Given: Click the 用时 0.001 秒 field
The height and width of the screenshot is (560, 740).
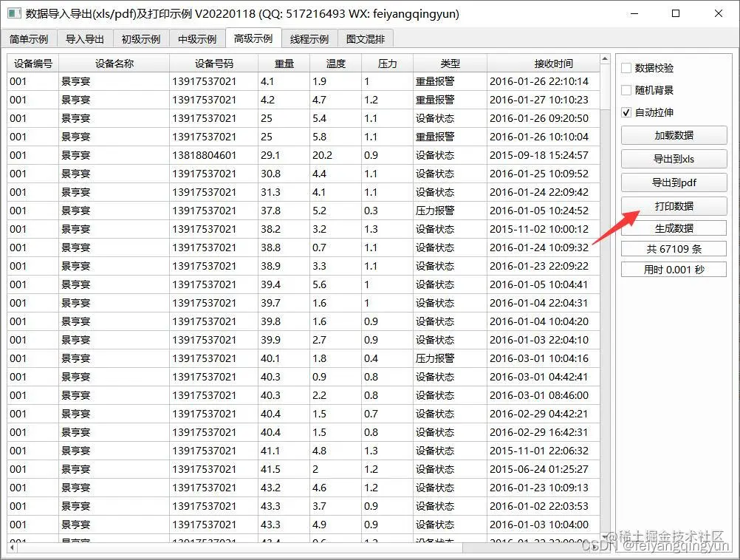Looking at the screenshot, I should (x=674, y=270).
